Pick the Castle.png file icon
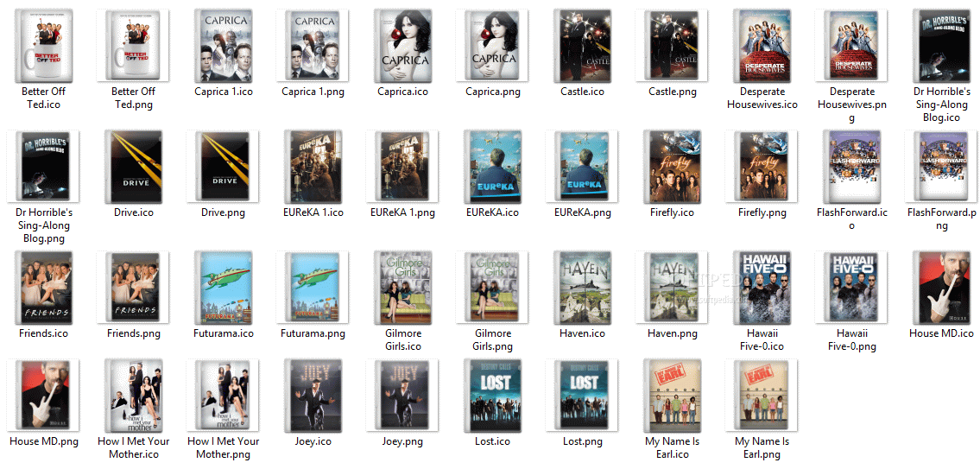This screenshot has width=980, height=469. point(673,45)
